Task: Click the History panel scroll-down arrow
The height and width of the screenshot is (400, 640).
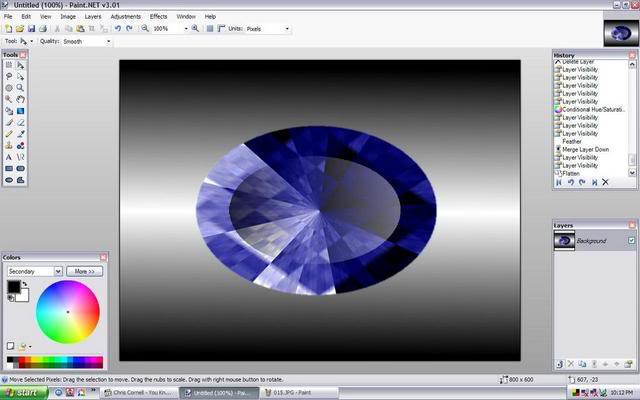Action: pyautogui.click(x=632, y=173)
